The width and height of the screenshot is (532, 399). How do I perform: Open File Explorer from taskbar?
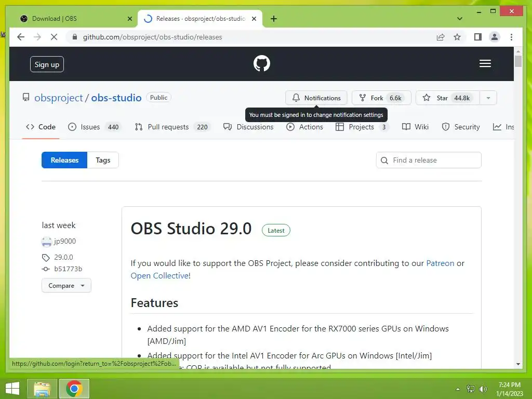[42, 389]
